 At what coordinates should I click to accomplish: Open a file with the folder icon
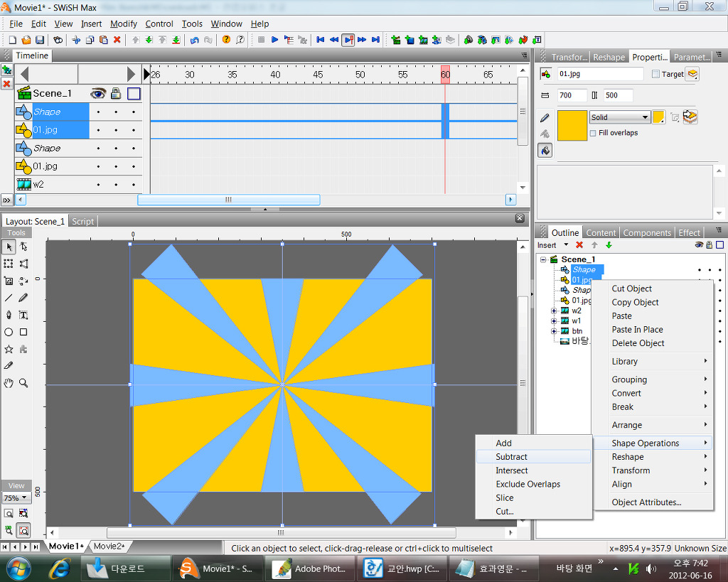(26, 40)
